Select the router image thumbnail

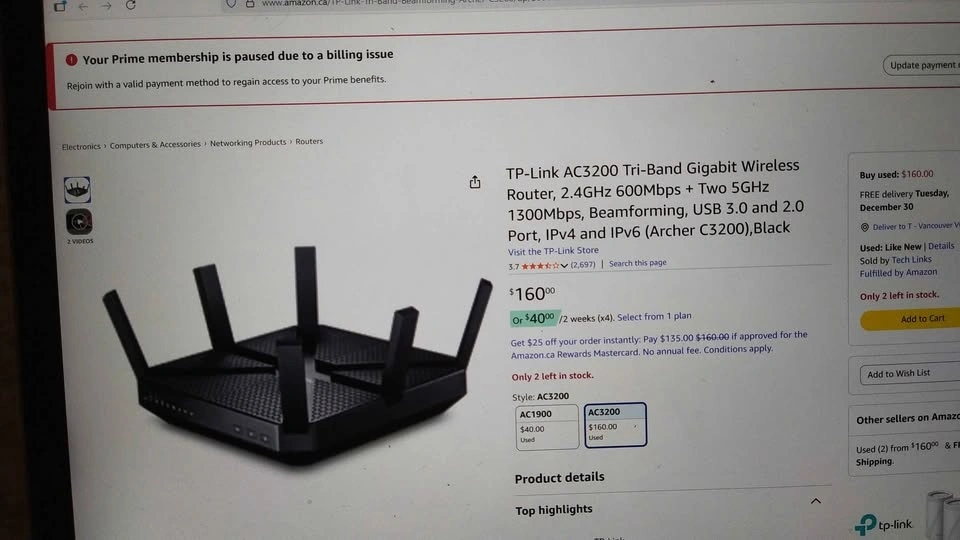coord(77,190)
